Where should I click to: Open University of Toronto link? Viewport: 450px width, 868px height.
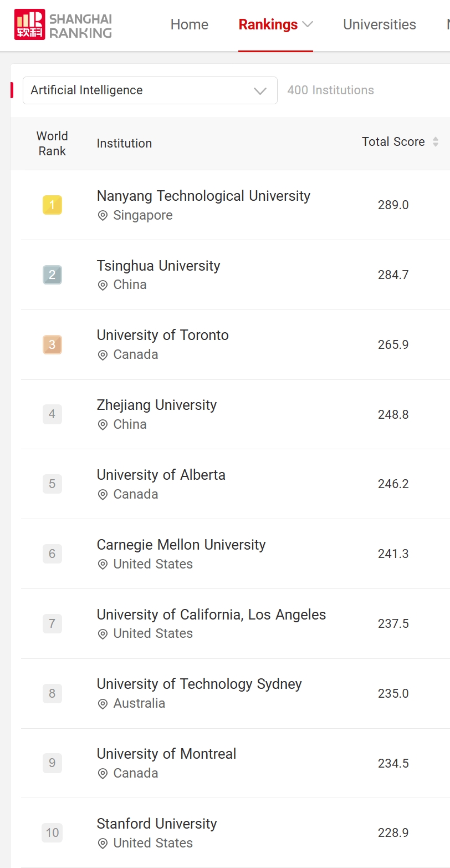point(162,335)
